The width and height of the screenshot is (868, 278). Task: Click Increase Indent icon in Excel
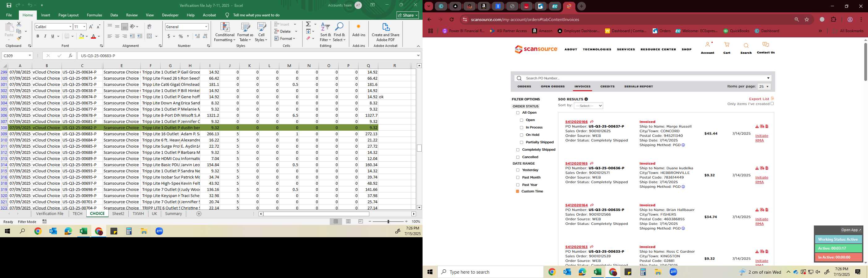tap(140, 36)
